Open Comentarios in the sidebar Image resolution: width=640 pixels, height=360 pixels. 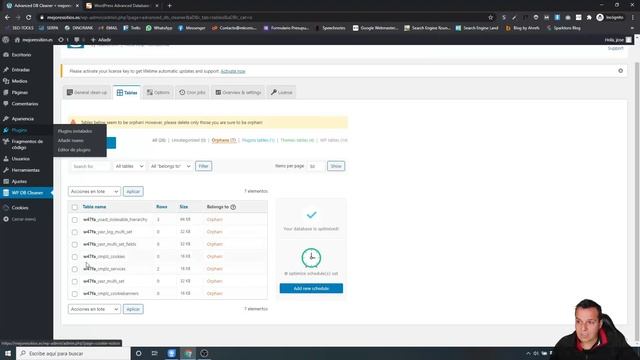[26, 104]
